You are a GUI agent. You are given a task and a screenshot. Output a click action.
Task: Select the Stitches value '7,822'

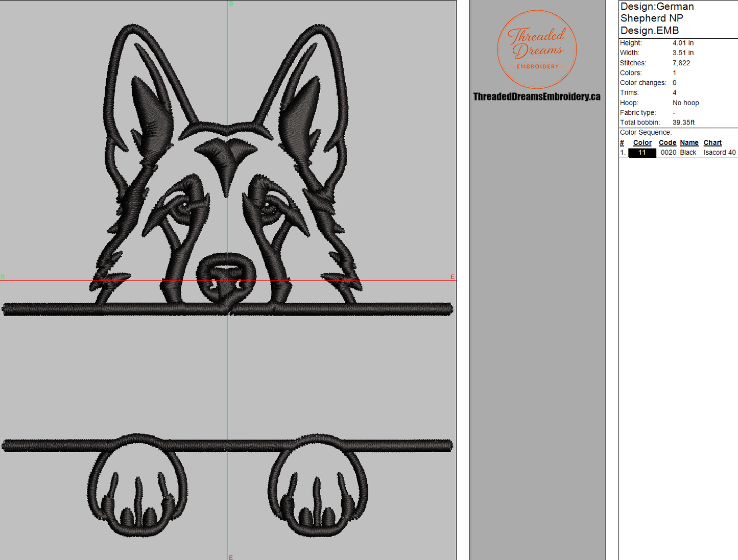click(x=681, y=63)
